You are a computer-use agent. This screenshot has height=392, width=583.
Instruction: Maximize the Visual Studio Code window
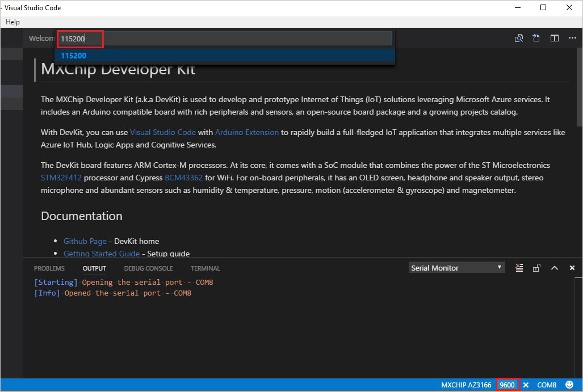coord(543,8)
